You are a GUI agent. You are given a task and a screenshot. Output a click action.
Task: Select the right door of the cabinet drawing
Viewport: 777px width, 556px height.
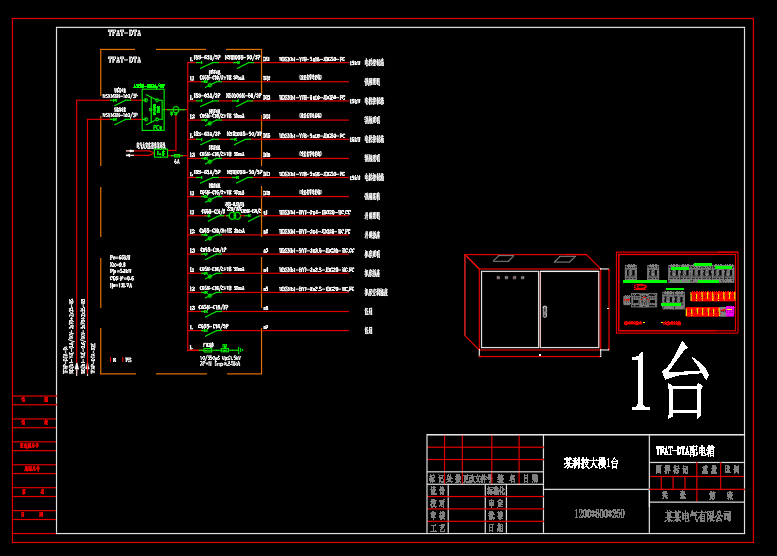(x=570, y=309)
